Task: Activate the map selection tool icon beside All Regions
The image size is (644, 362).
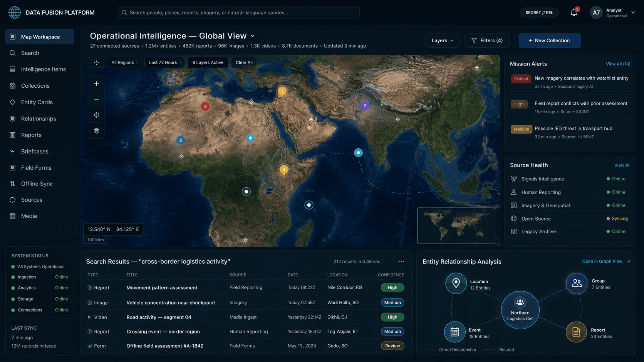Action: click(x=97, y=62)
